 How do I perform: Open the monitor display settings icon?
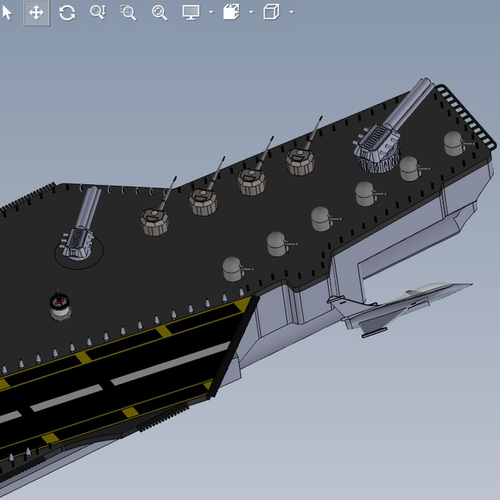tap(191, 13)
